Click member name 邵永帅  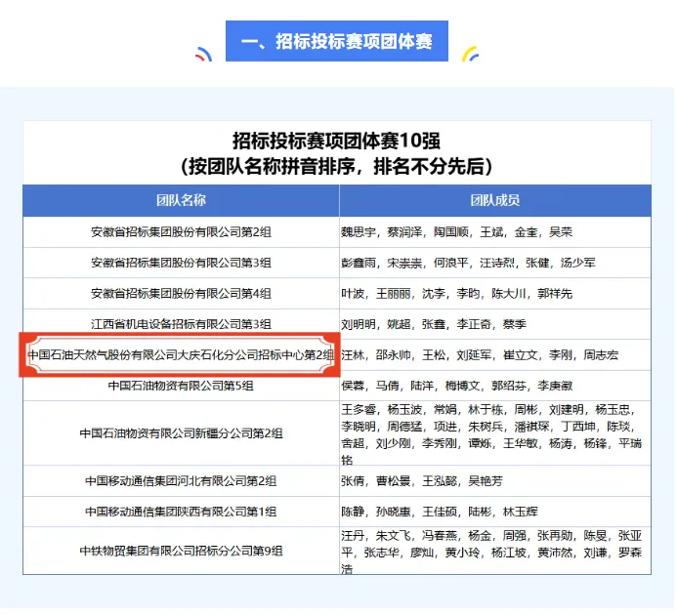pyautogui.click(x=394, y=355)
